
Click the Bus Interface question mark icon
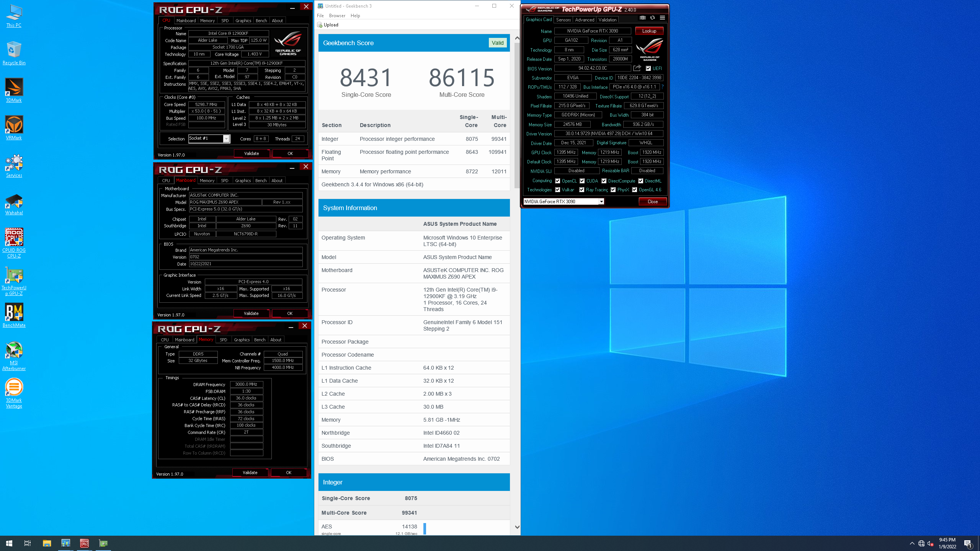click(662, 87)
